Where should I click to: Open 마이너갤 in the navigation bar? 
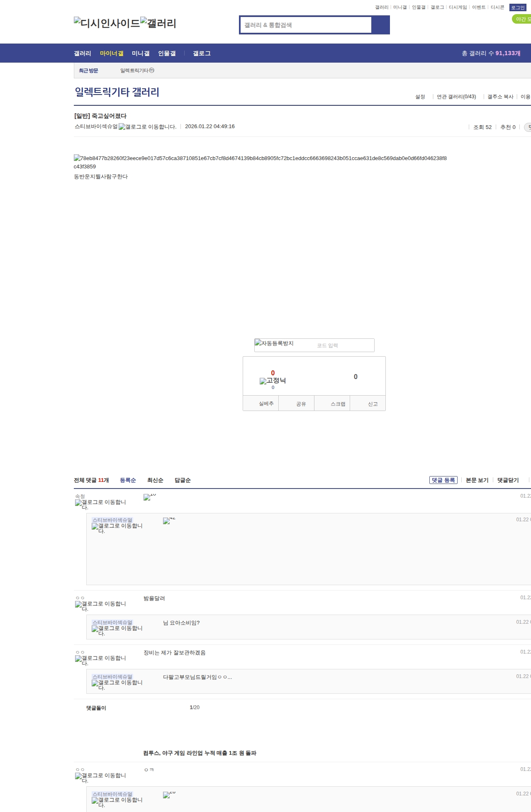click(112, 53)
